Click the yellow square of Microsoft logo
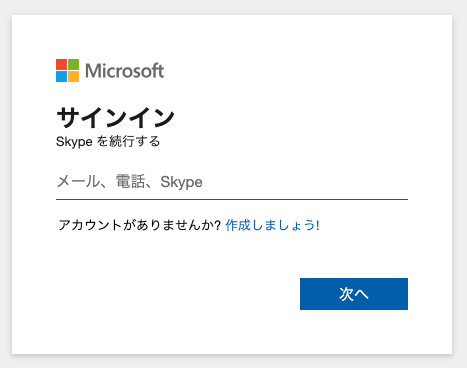Screen dimensions: 467x368 click(x=73, y=76)
